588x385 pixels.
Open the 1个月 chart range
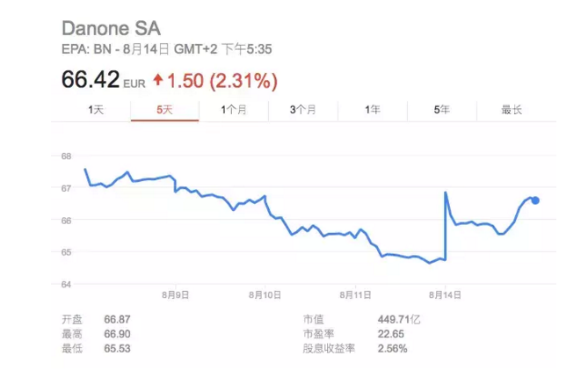(234, 110)
